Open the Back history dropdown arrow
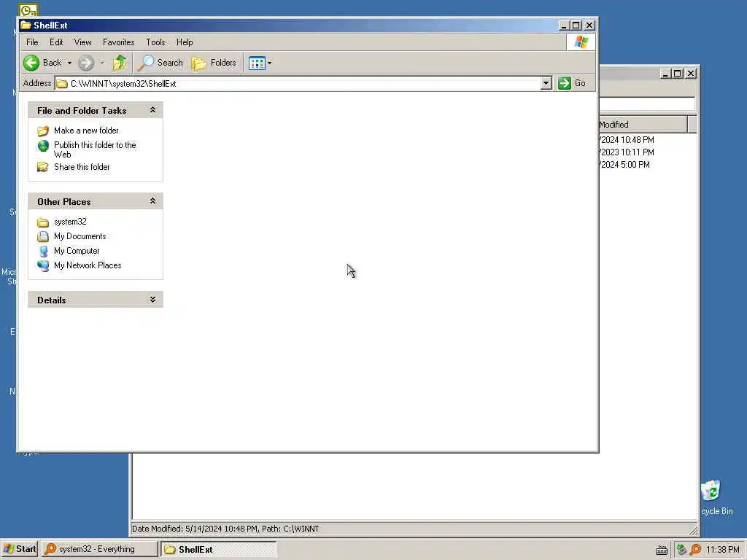The image size is (747, 560). [69, 63]
